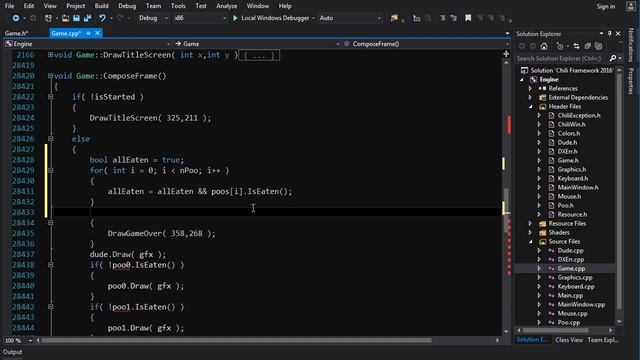
Task: Click Sync with Active Document icon
Action: 576,46
